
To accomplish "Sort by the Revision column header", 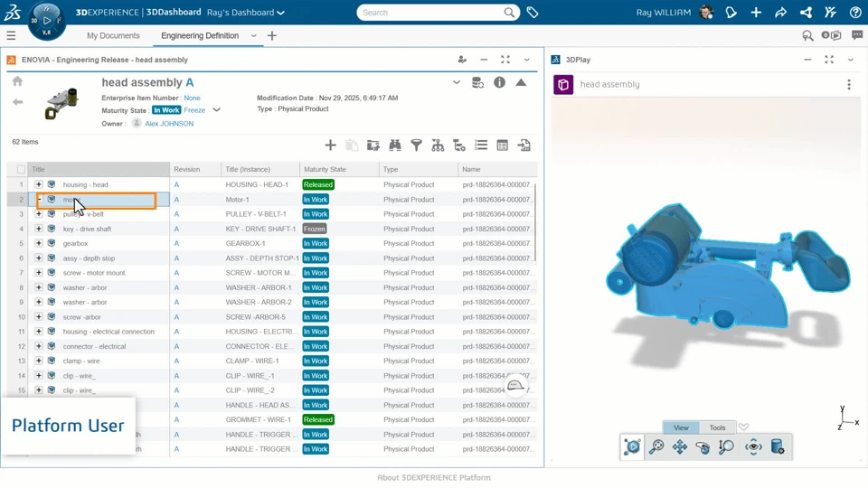I will coord(195,169).
